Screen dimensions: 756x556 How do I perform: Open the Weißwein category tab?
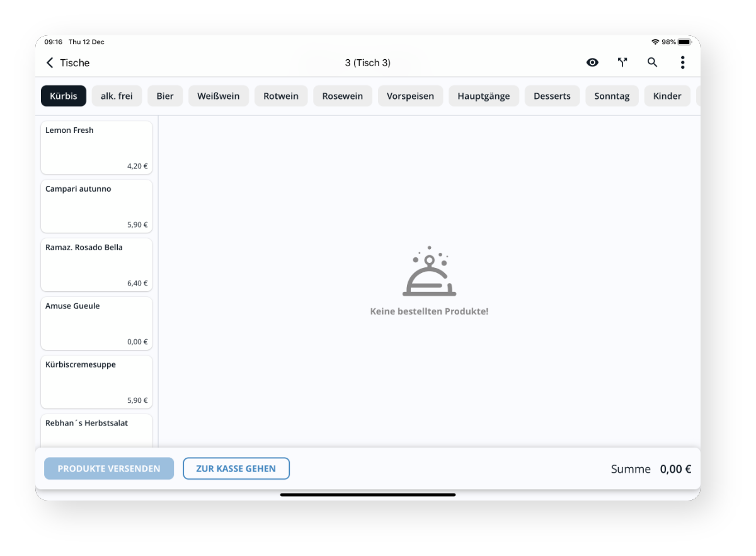click(218, 96)
